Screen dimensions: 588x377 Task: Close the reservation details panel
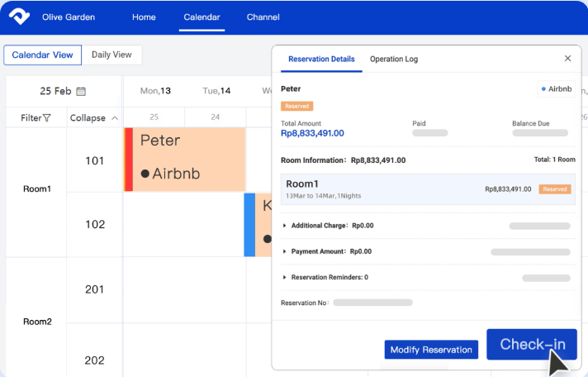click(x=567, y=59)
